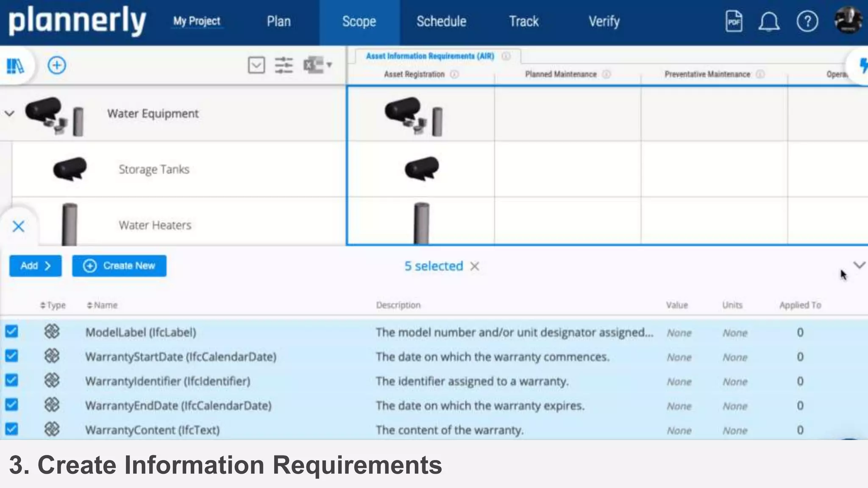Click the circled plus add icon
Image resolution: width=868 pixels, height=488 pixels.
[x=56, y=65]
